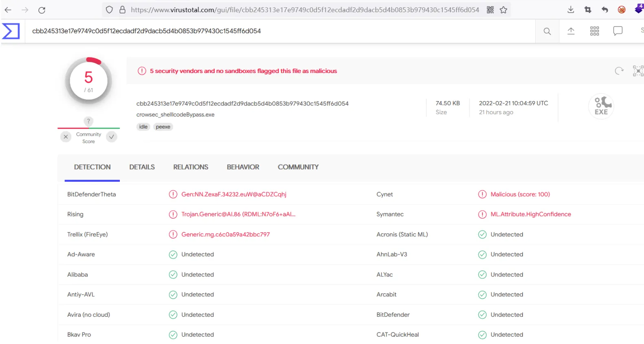Switch to the DETECTION tab
The image size is (644, 344).
coord(92,167)
